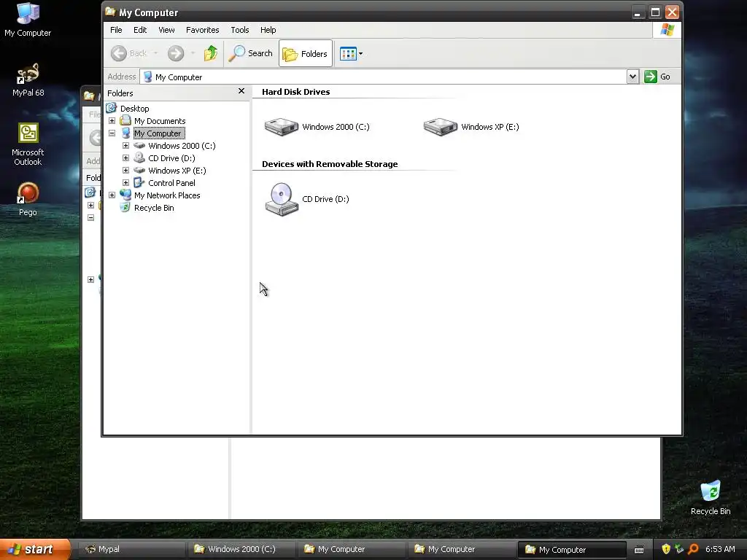
Task: Select Windows 2000 (C:) in the tree
Action: pos(182,146)
